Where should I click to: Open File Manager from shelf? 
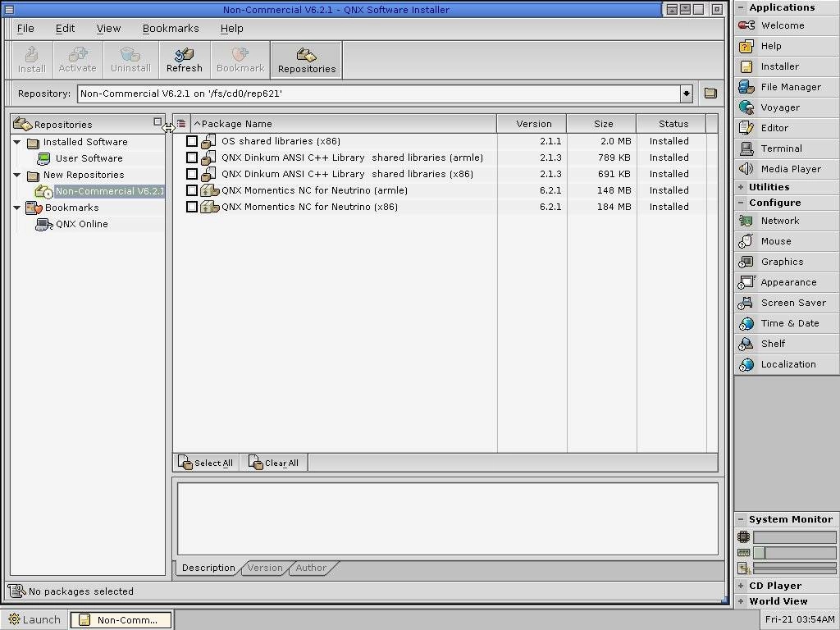pyautogui.click(x=785, y=87)
